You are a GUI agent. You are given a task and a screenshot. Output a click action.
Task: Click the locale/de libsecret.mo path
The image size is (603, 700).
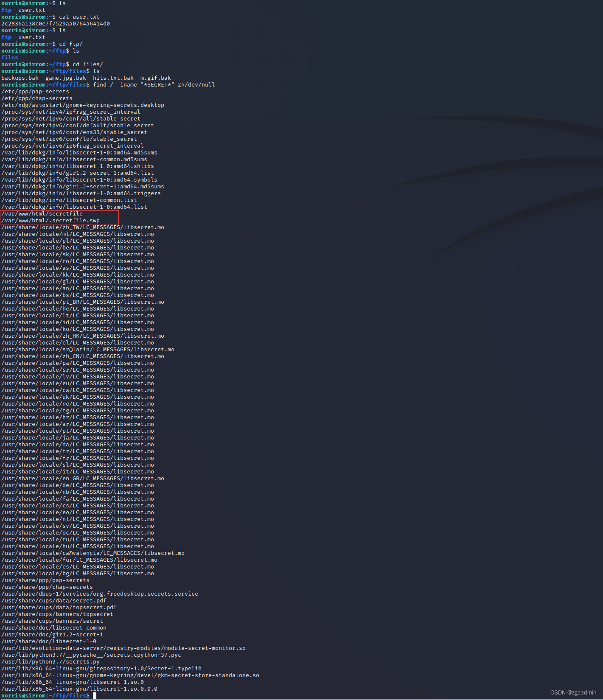tap(78, 485)
